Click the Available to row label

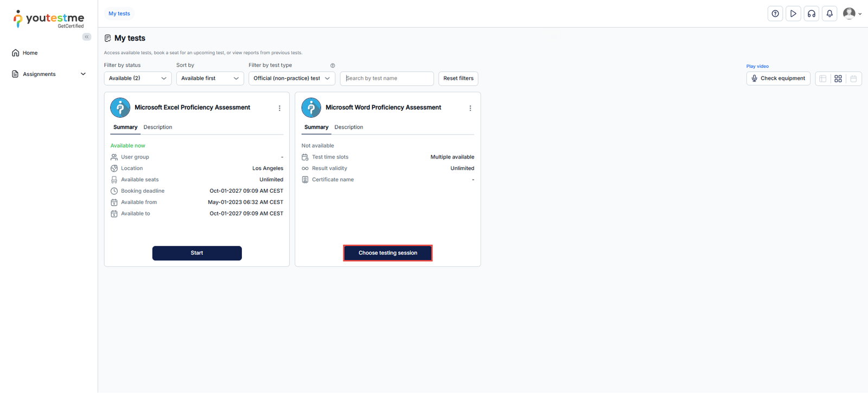136,214
